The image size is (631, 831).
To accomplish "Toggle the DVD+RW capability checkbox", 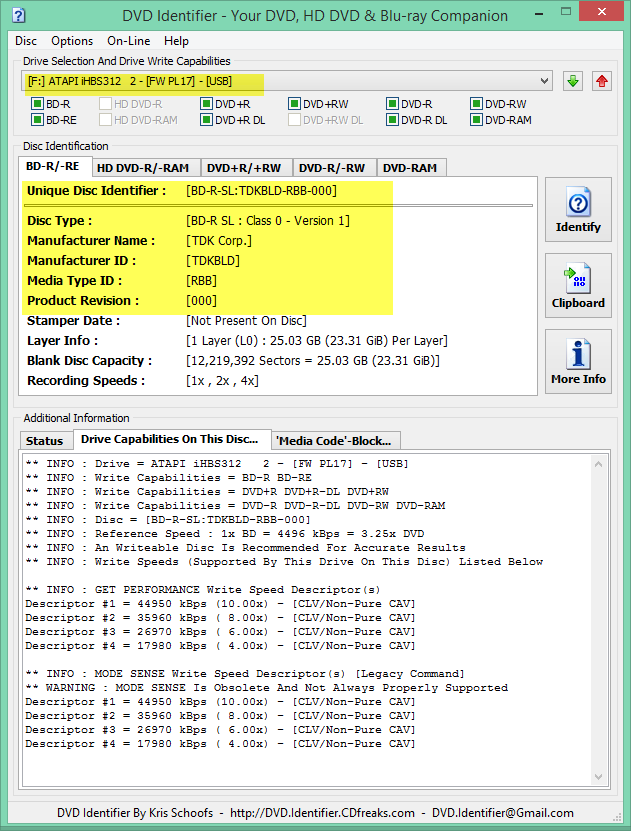I will tap(294, 104).
